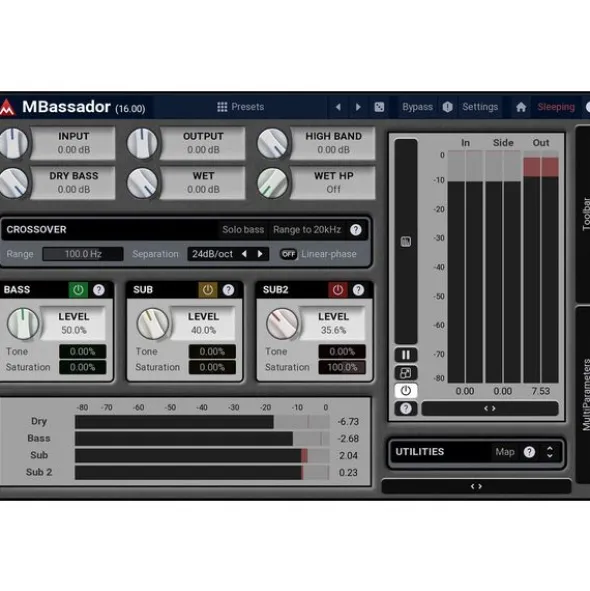
Task: Go to the next preset arrow
Action: coord(358,107)
